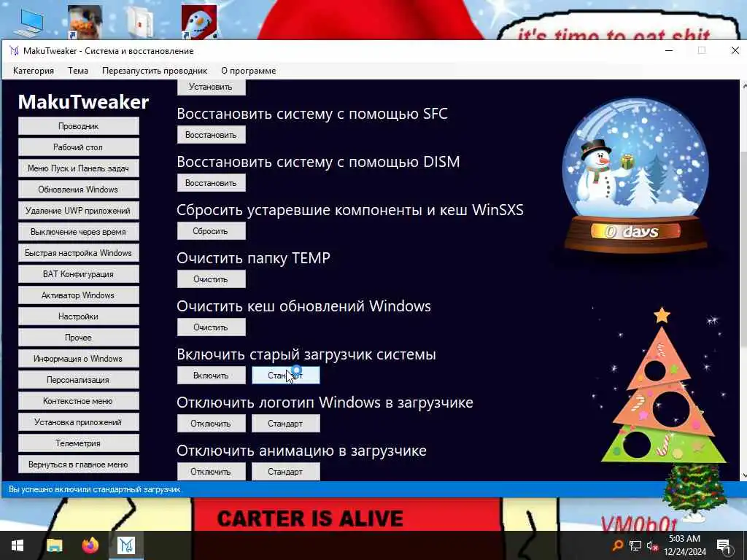Open the Проводник category
Screen dimensions: 747x560
[x=79, y=126]
